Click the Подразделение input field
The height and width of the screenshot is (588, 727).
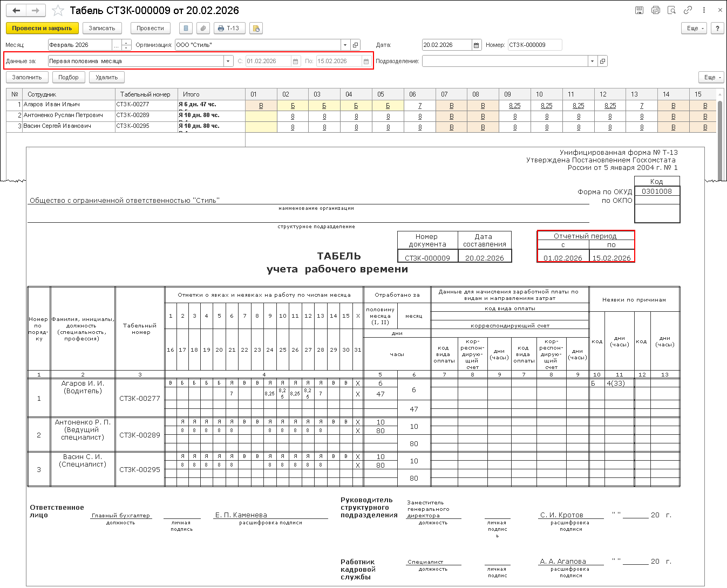pyautogui.click(x=505, y=61)
